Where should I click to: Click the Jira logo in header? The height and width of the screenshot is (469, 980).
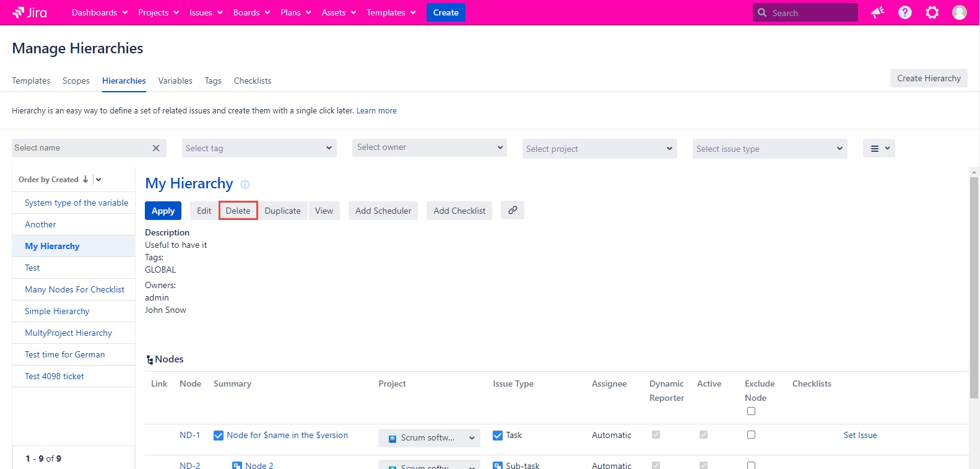[x=30, y=12]
